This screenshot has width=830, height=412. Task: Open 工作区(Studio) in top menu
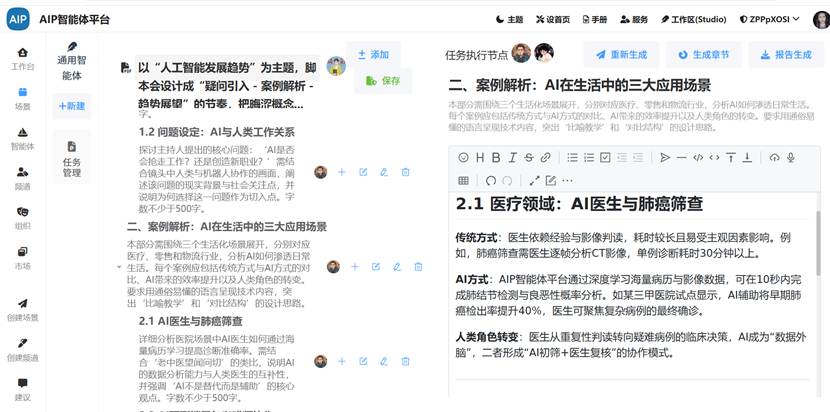(693, 20)
